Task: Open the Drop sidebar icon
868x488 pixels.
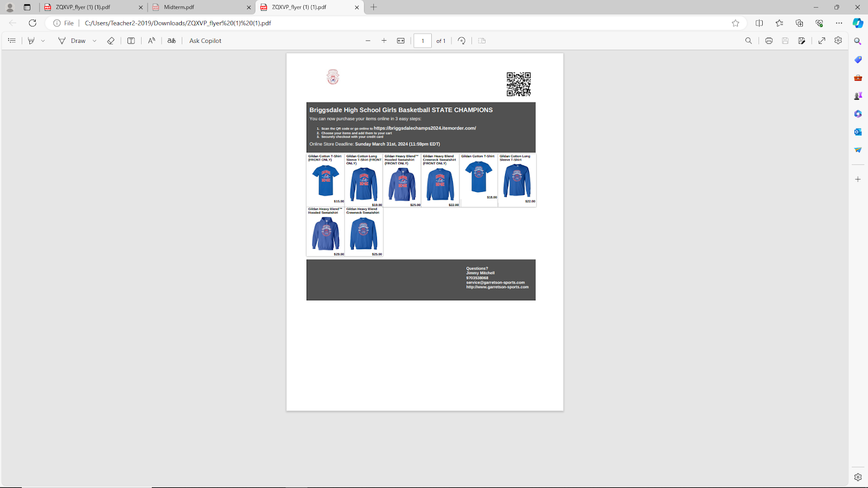Action: [x=858, y=150]
